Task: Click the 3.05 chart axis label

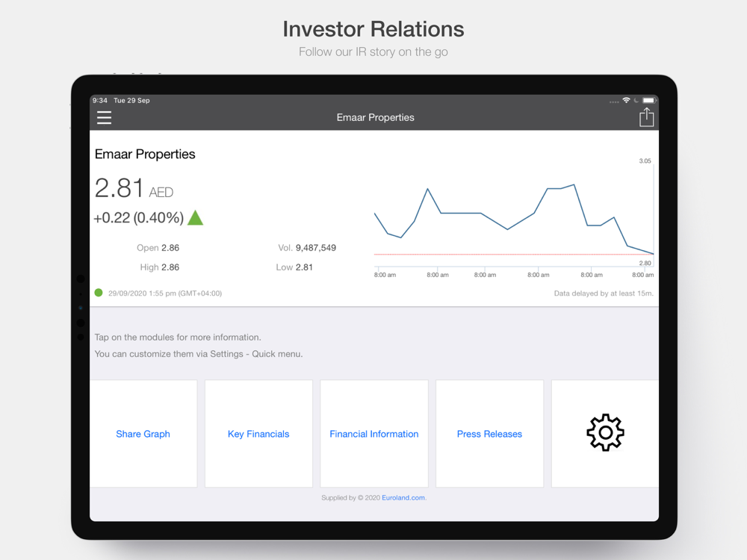Action: pos(645,161)
